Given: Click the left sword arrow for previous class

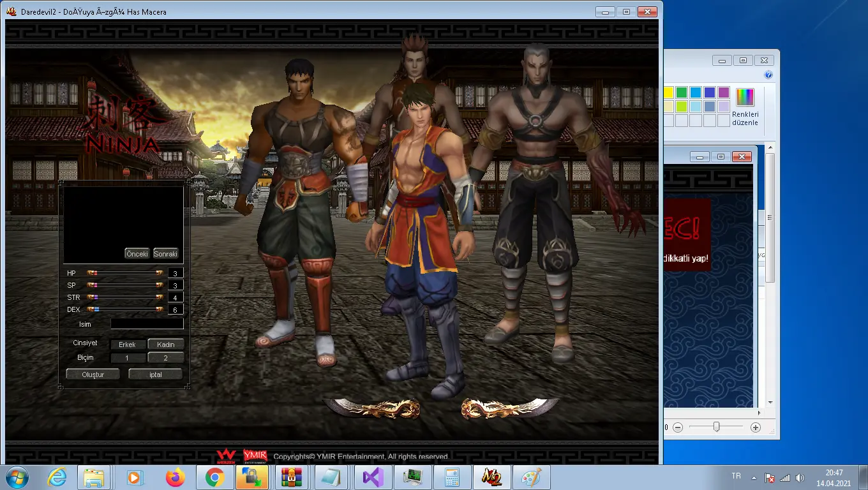Looking at the screenshot, I should pyautogui.click(x=371, y=408).
